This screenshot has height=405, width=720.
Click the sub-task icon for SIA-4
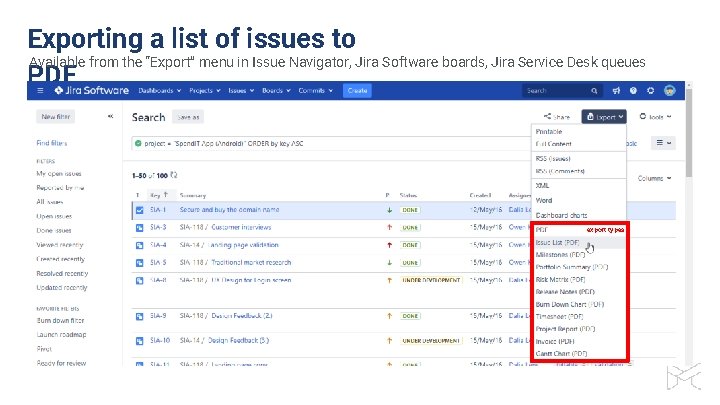click(140, 245)
